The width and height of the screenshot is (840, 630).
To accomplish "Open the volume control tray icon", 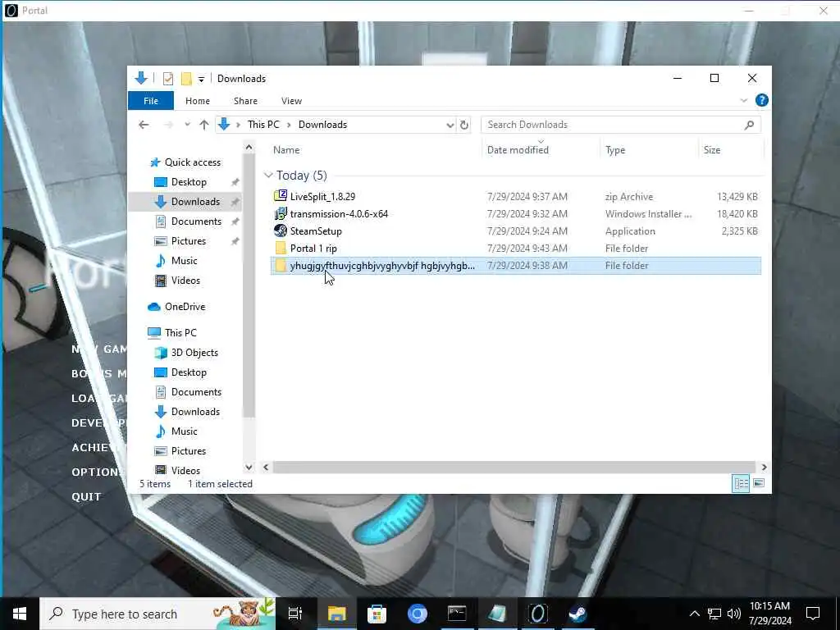I will click(x=734, y=614).
